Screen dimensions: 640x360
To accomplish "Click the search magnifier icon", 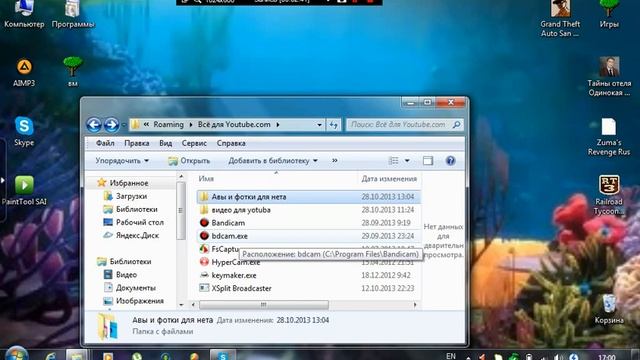I will (x=457, y=124).
